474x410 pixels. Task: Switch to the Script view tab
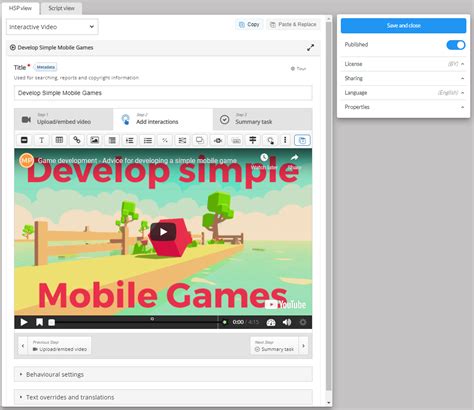[x=61, y=8]
